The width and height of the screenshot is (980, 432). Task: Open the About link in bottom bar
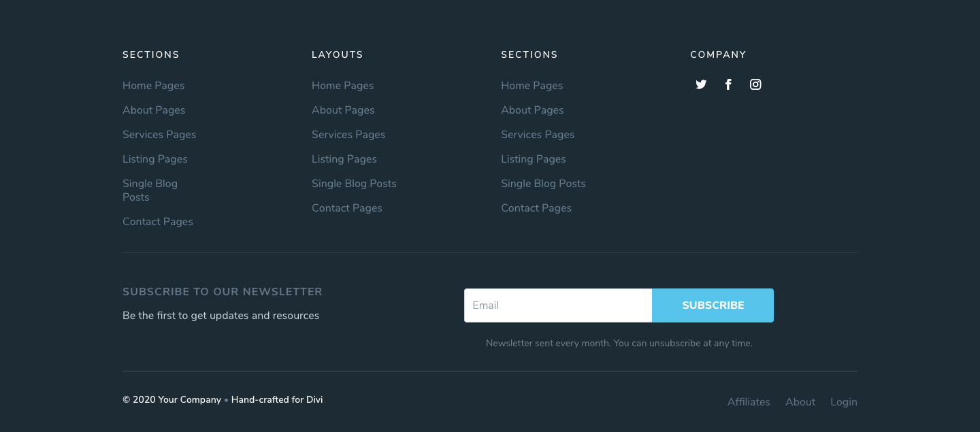tap(800, 401)
